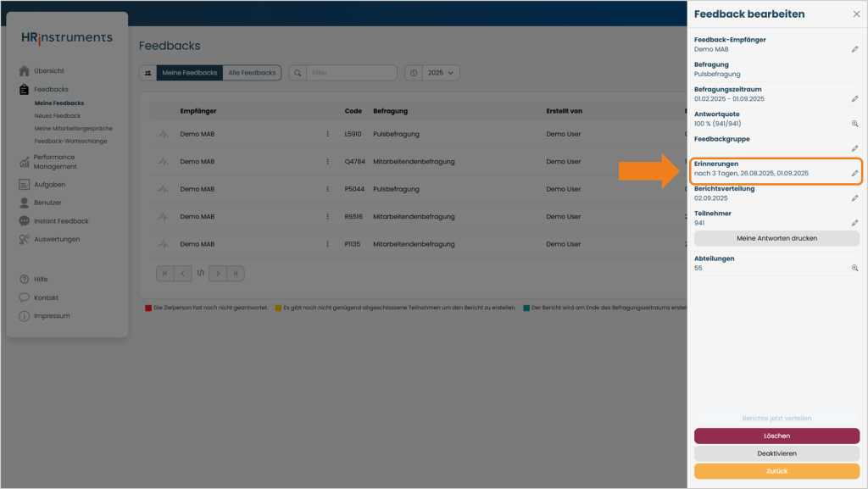Click Berichte jetzt verteilen button
The image size is (868, 489).
776,418
